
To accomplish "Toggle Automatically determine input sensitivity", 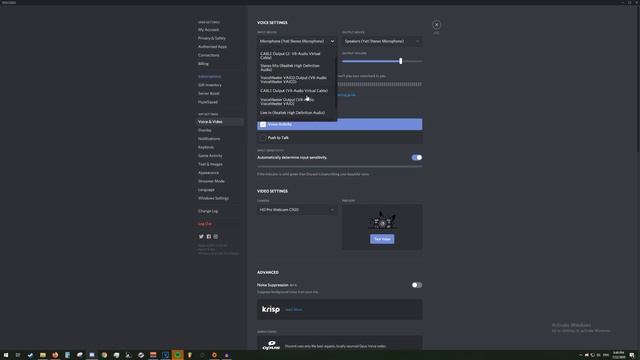I will pyautogui.click(x=417, y=158).
